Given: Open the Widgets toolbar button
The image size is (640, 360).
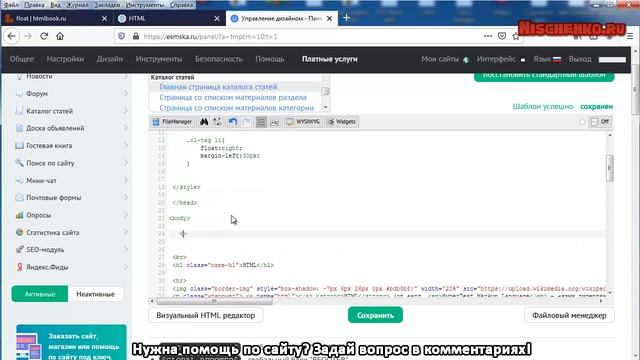Looking at the screenshot, I should point(342,122).
